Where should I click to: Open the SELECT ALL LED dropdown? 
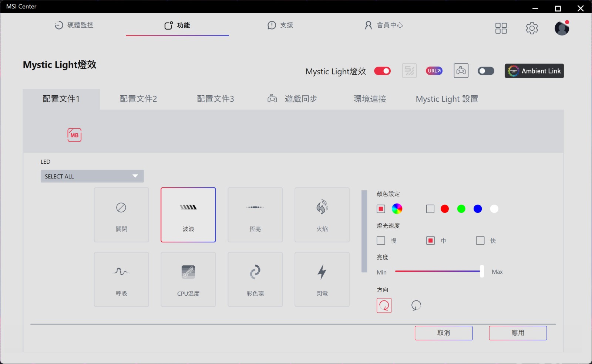[x=92, y=176]
